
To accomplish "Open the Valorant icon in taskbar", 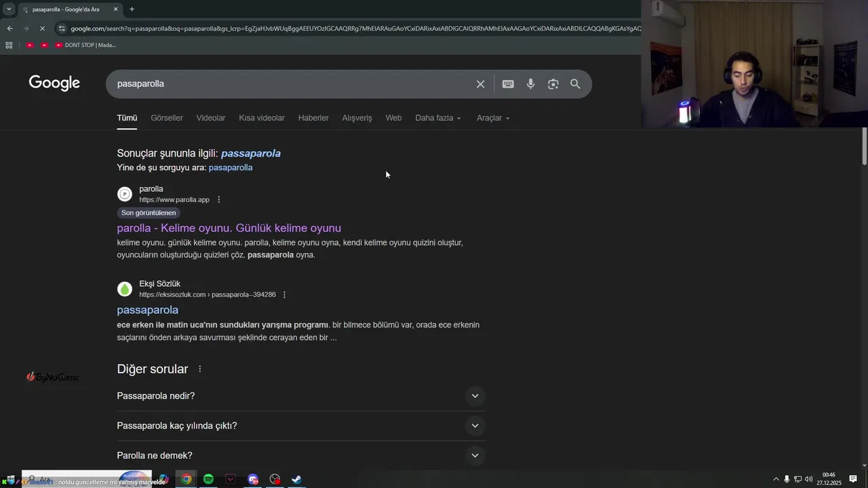I will tap(231, 479).
